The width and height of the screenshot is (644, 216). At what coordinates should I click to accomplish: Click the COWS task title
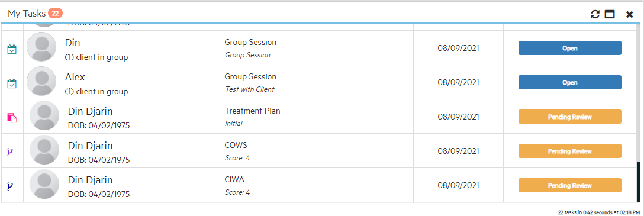pyautogui.click(x=236, y=146)
